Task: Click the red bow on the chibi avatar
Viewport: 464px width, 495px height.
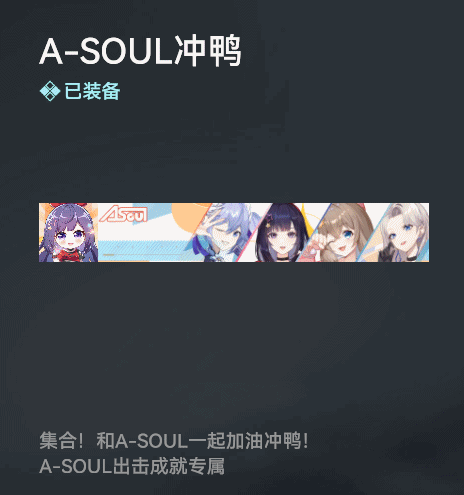Action: pos(68,206)
